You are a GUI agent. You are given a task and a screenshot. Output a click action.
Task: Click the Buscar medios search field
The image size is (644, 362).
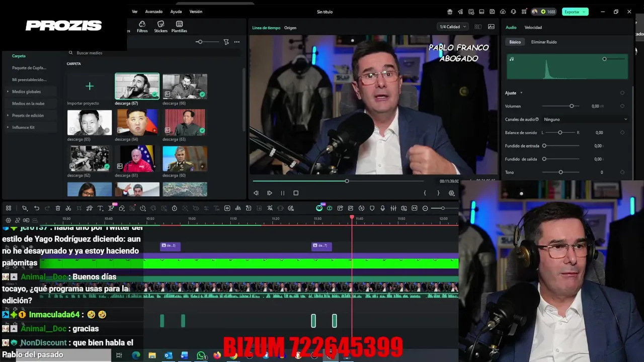tap(151, 53)
